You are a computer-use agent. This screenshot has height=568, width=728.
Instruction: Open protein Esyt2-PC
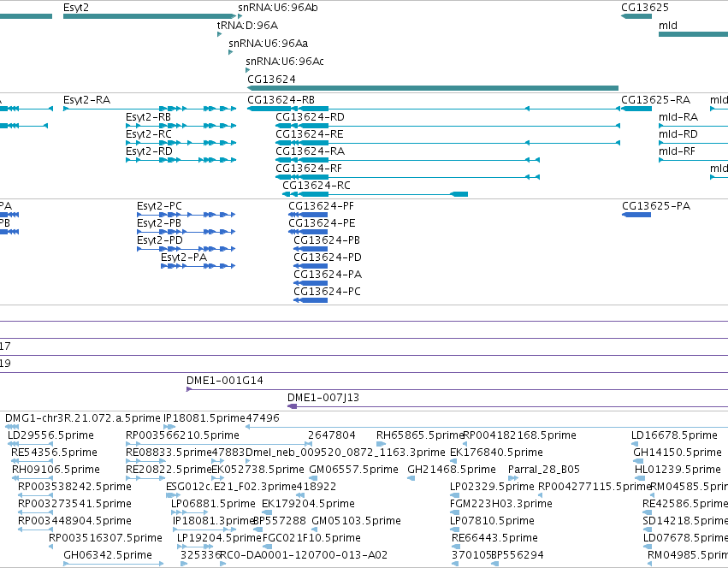[x=159, y=206]
